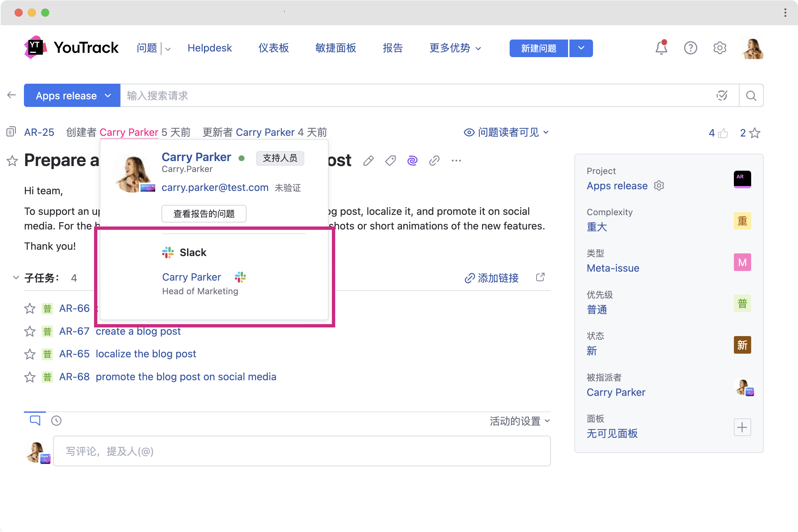The height and width of the screenshot is (532, 798).
Task: Open the activity history clock icon
Action: coord(56,421)
